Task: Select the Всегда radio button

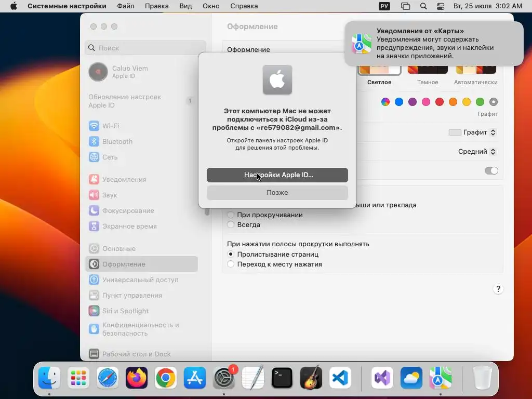Action: click(231, 224)
